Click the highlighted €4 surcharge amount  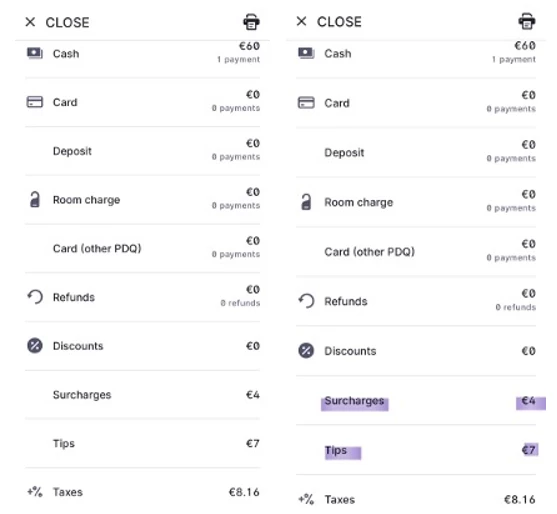[x=531, y=401]
